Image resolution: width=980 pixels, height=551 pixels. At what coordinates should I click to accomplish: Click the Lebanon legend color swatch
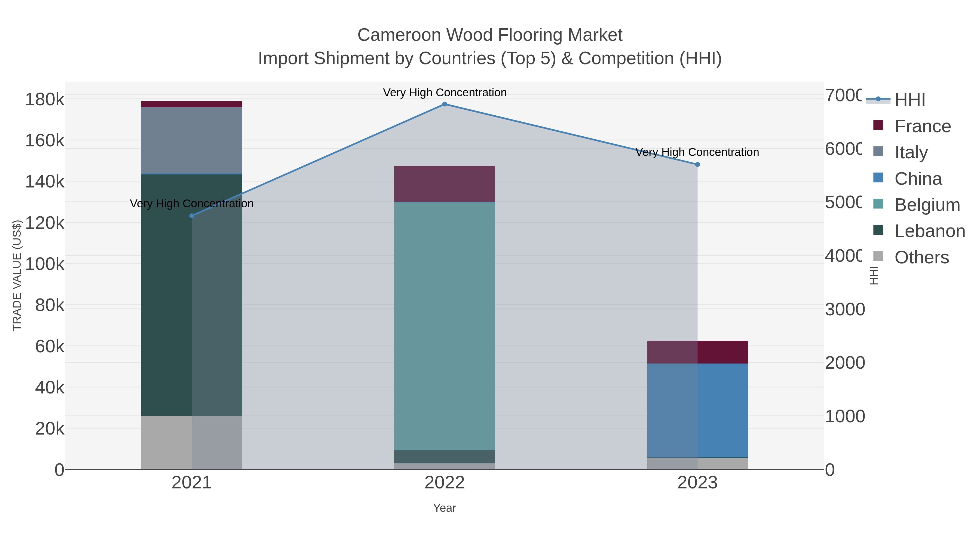878,230
